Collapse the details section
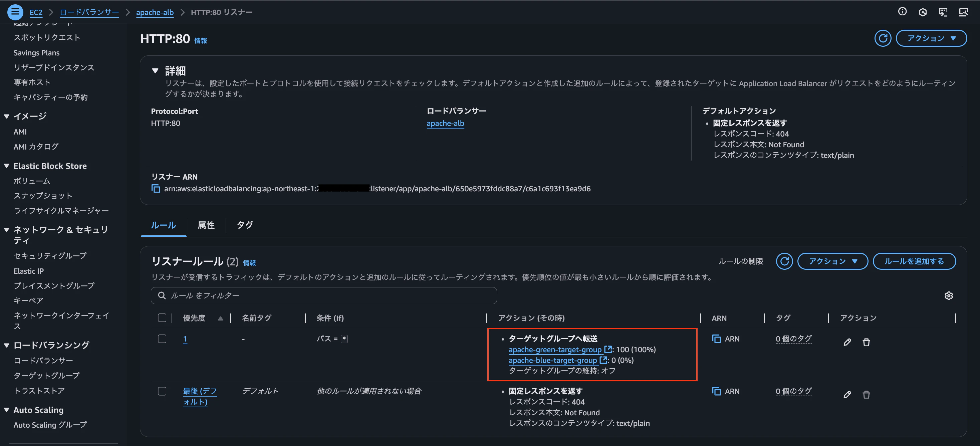The height and width of the screenshot is (446, 980). [155, 71]
